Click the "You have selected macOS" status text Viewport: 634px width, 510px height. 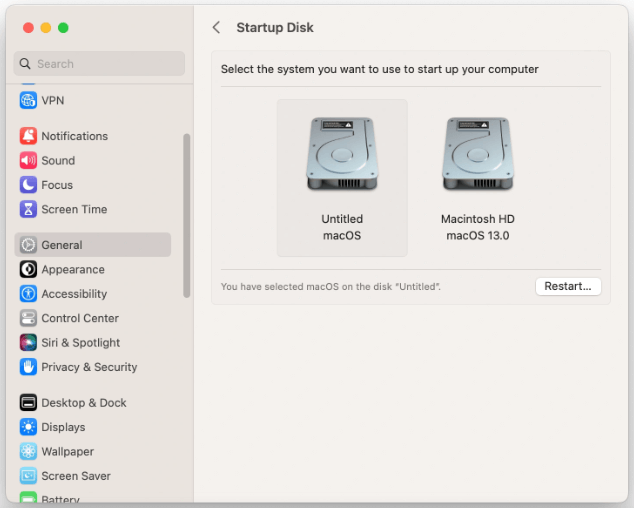tap(330, 287)
